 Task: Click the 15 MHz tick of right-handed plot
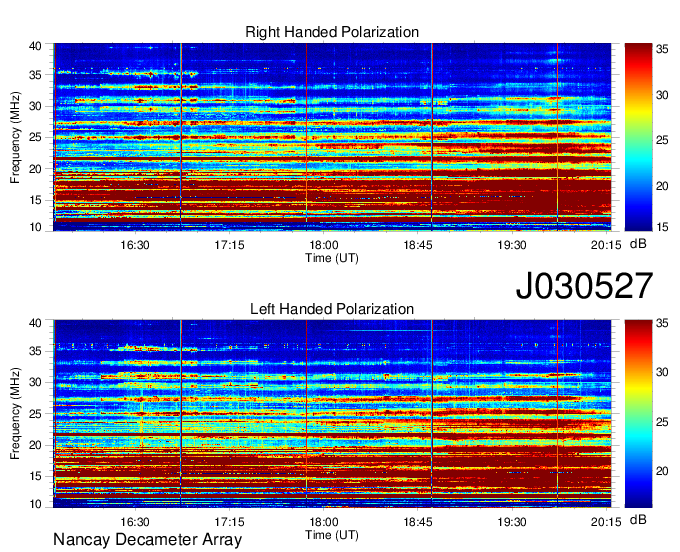click(35, 200)
